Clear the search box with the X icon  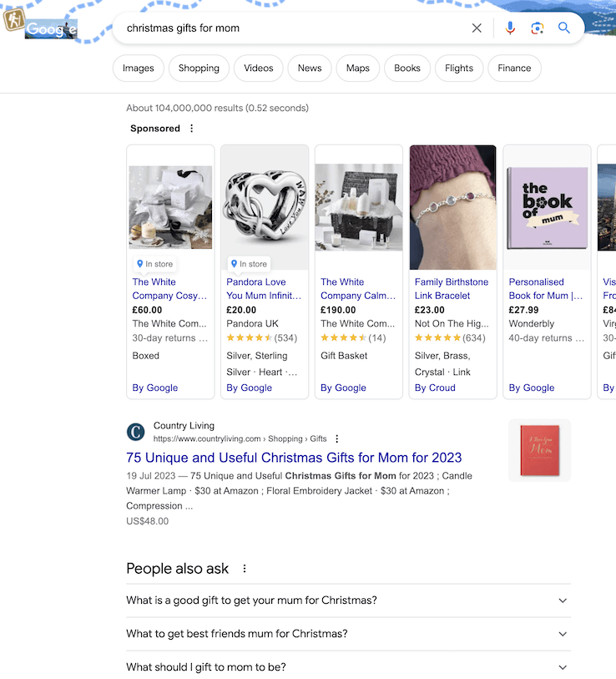click(477, 28)
